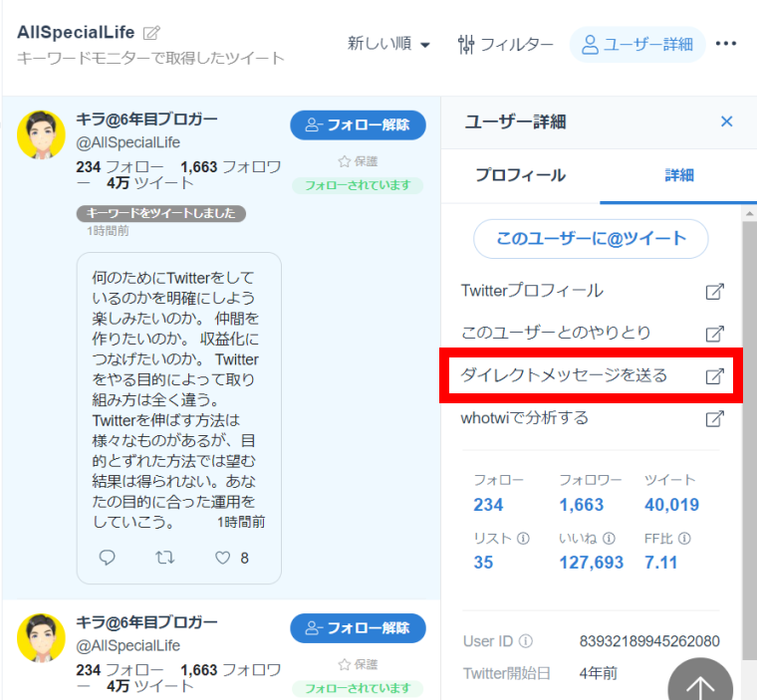757x700 pixels.
Task: Click the retweet icon under the tweet
Action: pyautogui.click(x=164, y=558)
